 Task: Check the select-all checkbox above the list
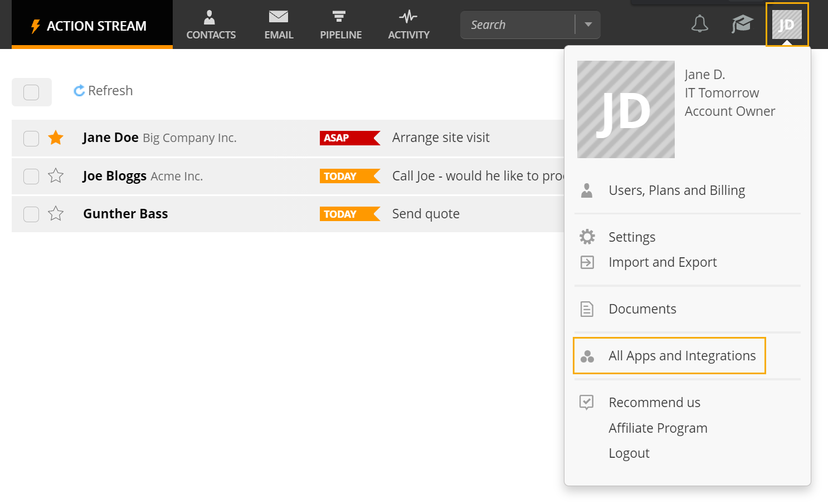pos(31,92)
